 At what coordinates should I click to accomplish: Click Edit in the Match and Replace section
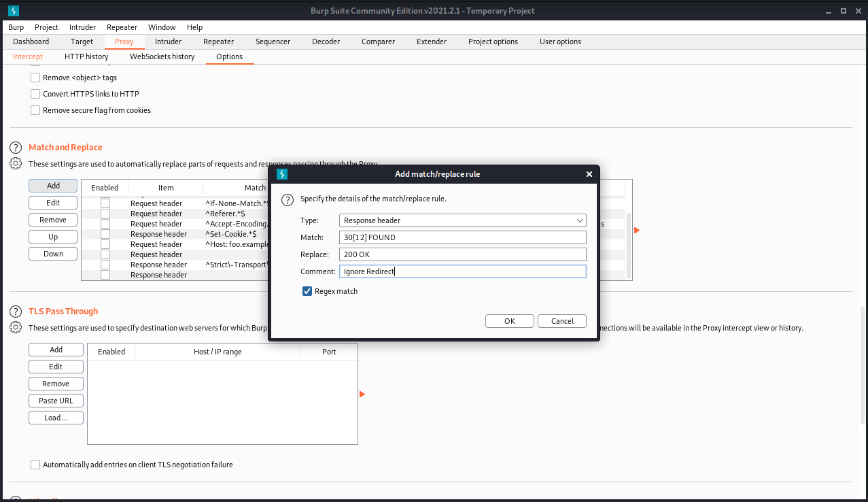(53, 203)
